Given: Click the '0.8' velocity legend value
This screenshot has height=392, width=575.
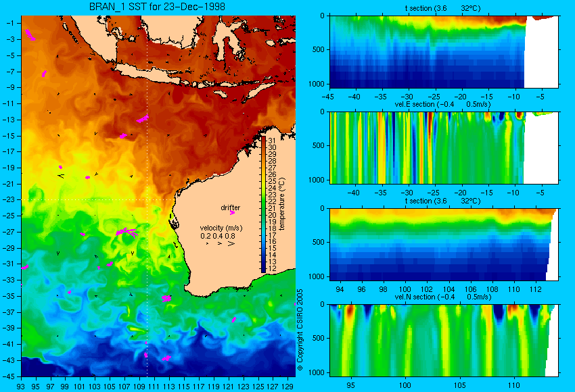Looking at the screenshot, I should click(x=230, y=236).
